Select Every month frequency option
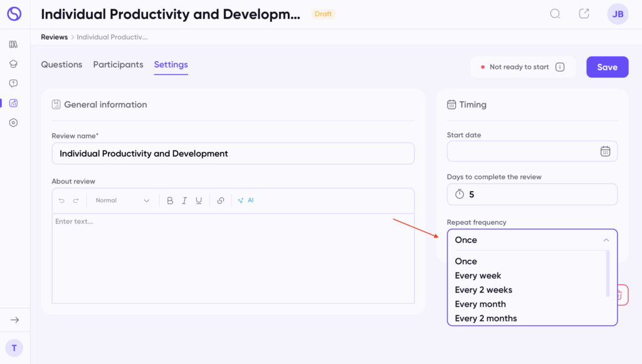Screen dimensions: 642x364 [x=480, y=304]
